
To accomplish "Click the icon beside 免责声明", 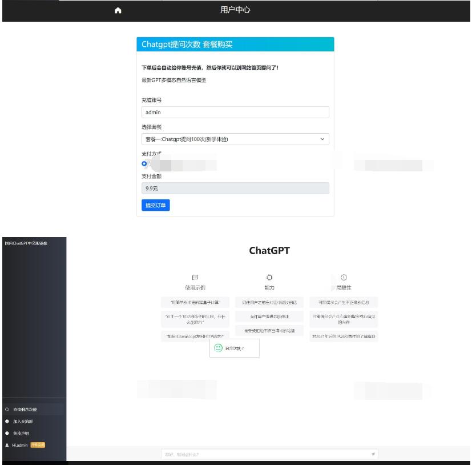I will [x=6, y=432].
